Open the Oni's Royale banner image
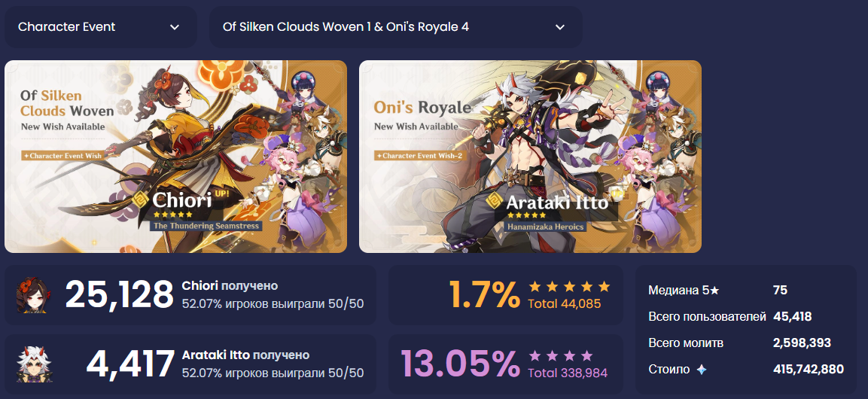Viewport: 868px width, 399px height. 530,157
